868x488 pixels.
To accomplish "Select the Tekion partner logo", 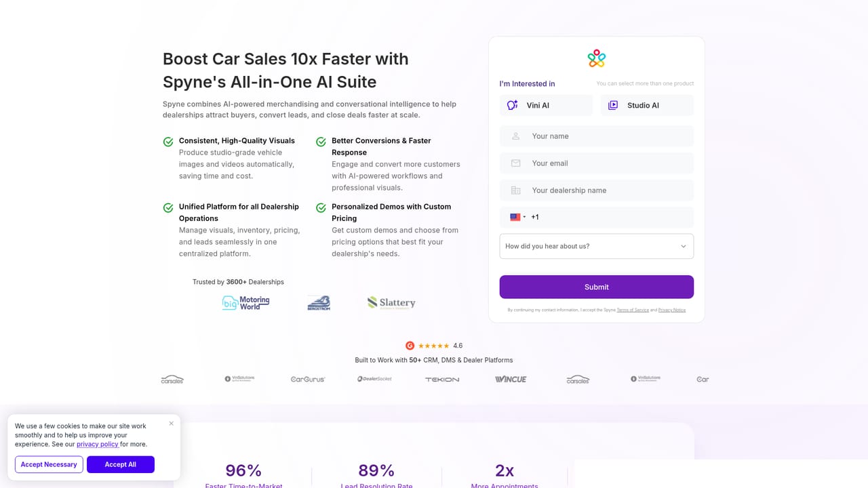I will point(442,380).
